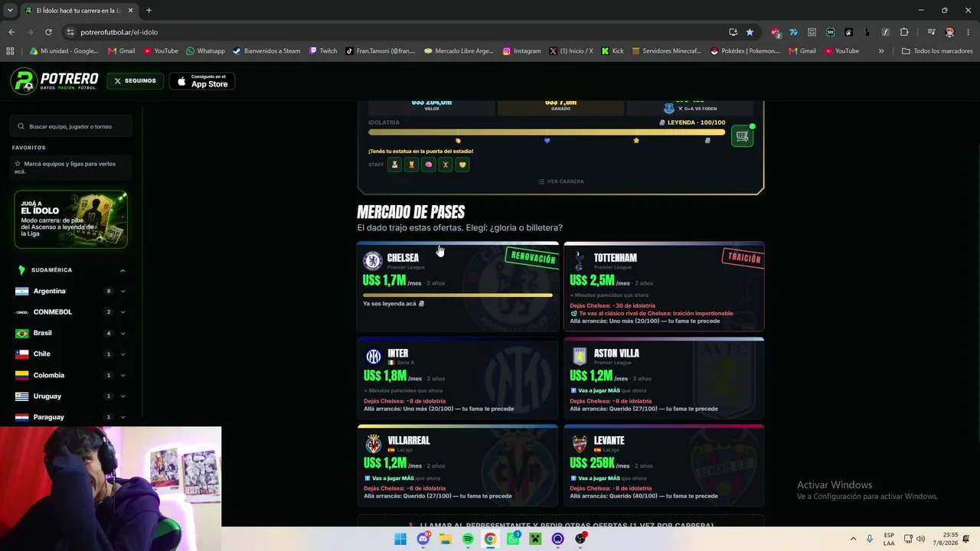This screenshot has width=980, height=551.
Task: Open the Google apps grid in bookmarks bar
Action: point(10,51)
